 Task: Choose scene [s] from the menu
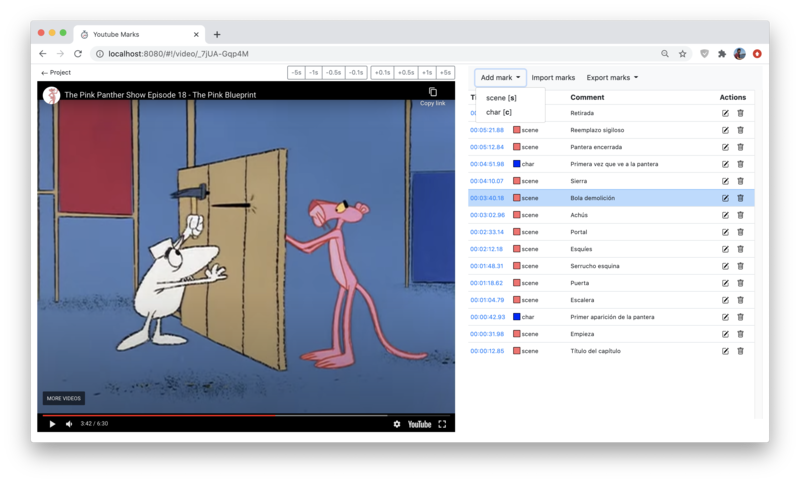click(x=502, y=98)
